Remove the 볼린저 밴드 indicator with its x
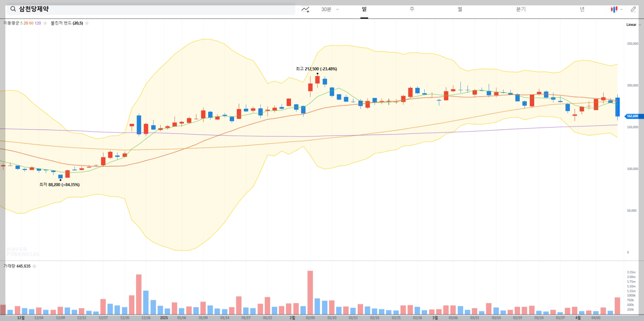The height and width of the screenshot is (321, 644). coord(87,23)
